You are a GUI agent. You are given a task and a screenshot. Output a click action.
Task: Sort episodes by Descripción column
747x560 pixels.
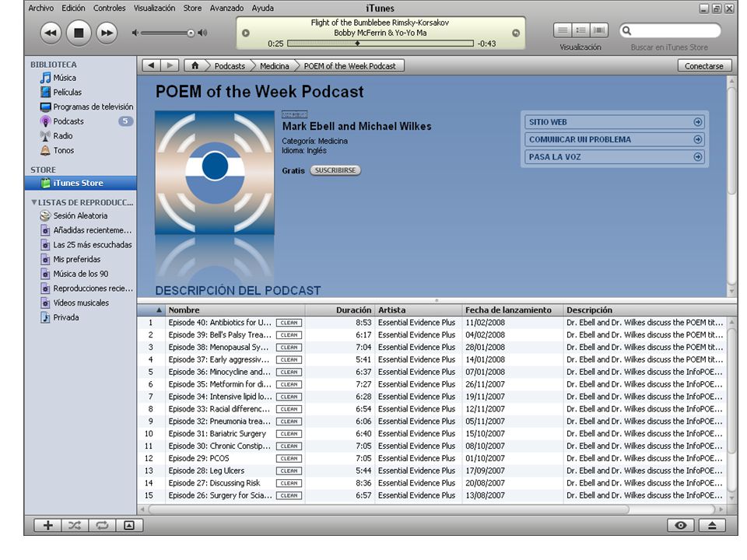644,310
